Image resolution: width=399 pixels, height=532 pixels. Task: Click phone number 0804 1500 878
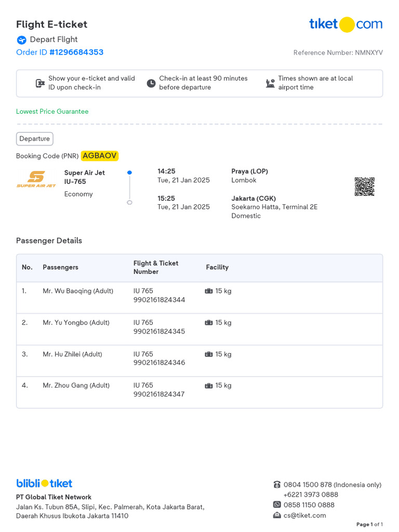(x=308, y=485)
